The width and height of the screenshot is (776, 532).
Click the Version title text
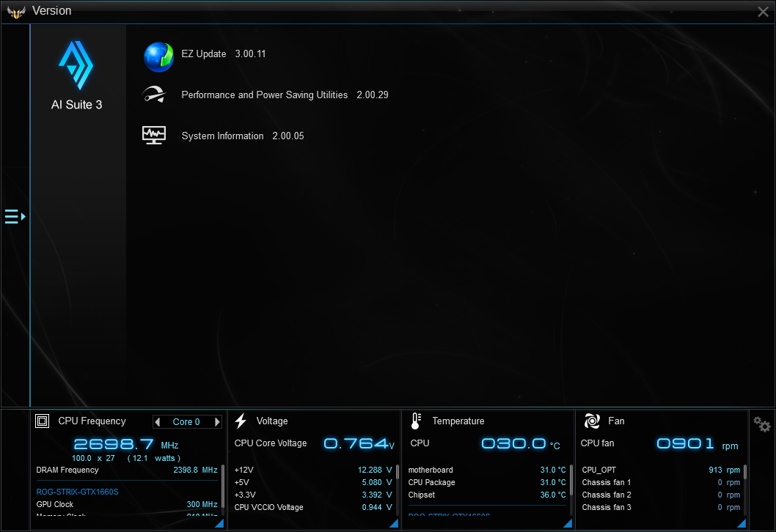pos(52,11)
